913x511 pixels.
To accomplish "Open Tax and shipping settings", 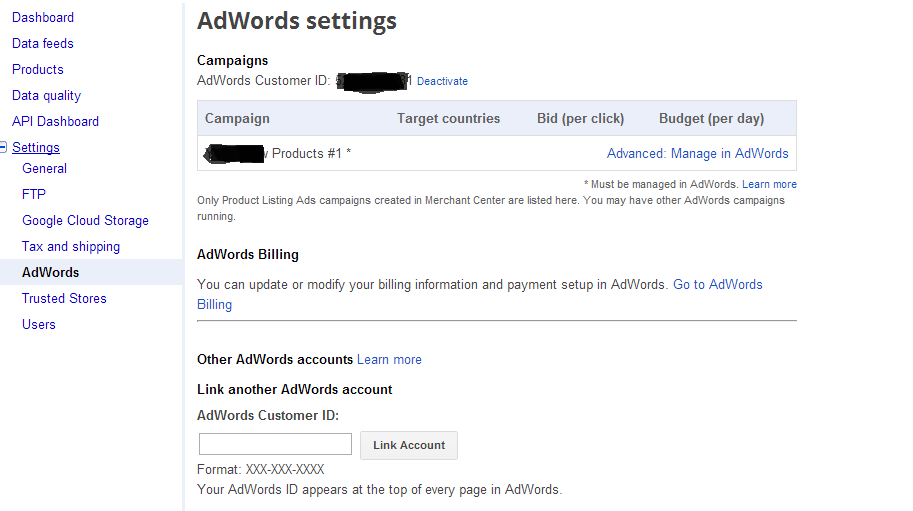I will [x=70, y=247].
